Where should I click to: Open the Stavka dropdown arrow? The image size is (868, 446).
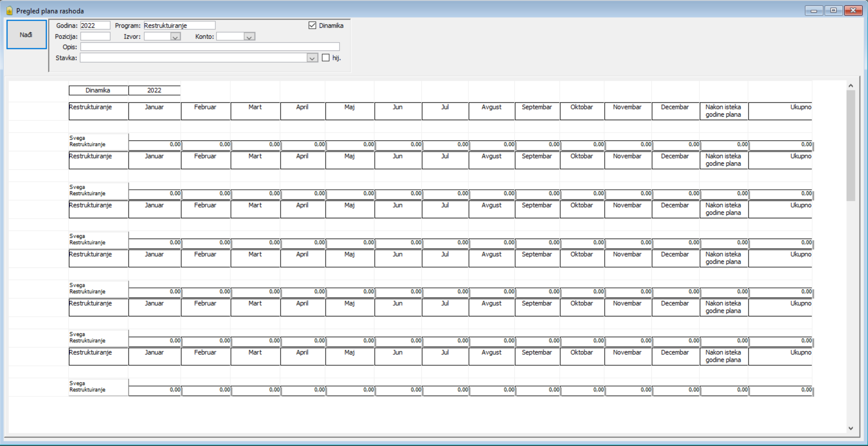click(x=312, y=58)
